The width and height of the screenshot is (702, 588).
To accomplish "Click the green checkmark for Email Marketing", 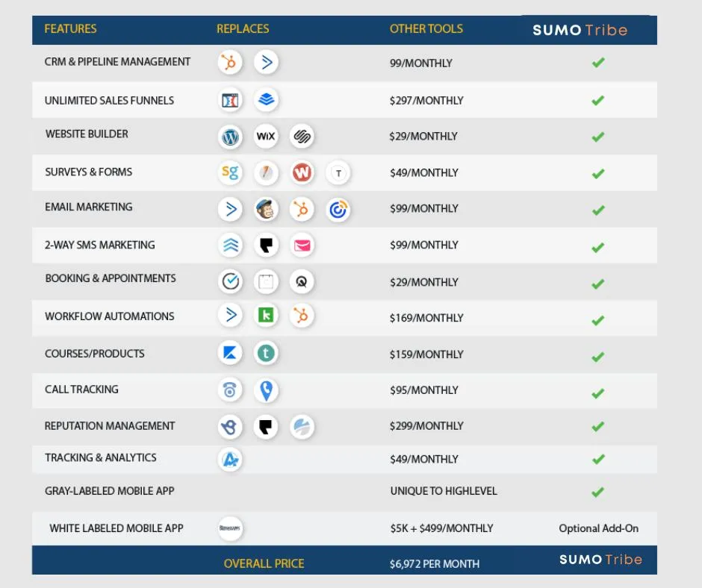I will tap(598, 210).
